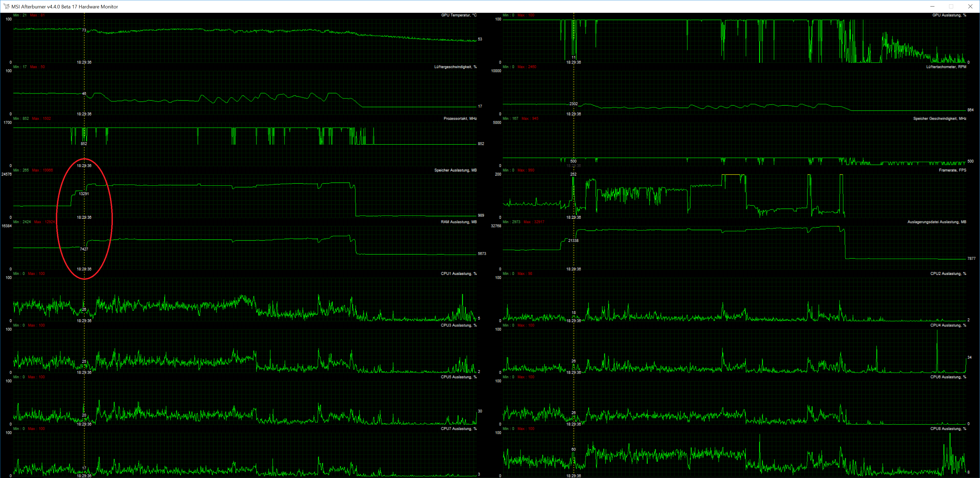The image size is (980, 478).
Task: Minimize the Hardware Monitor window
Action: (933, 7)
